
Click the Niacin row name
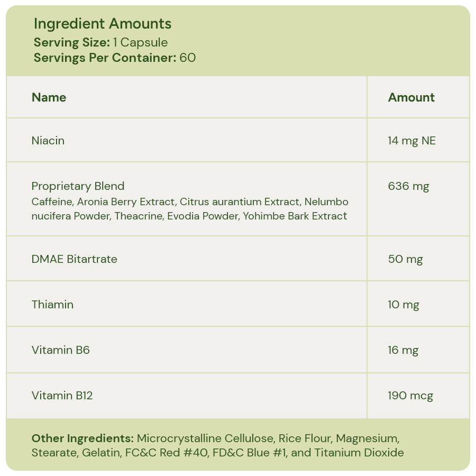[x=48, y=141]
